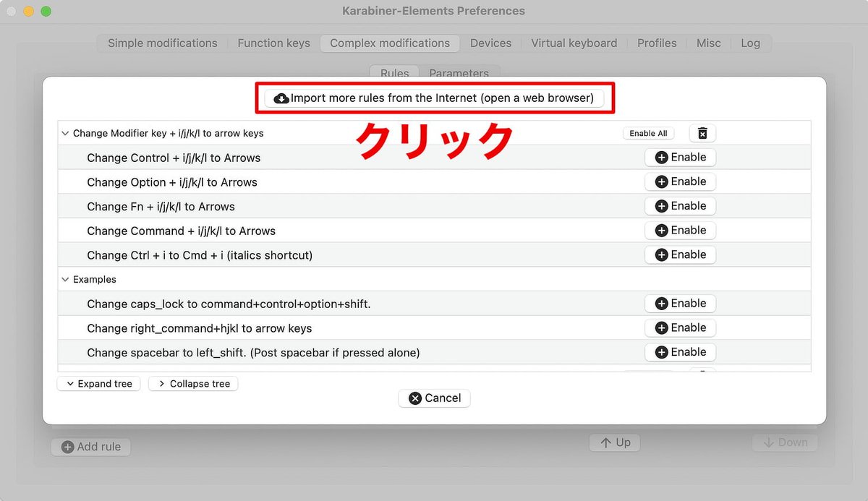Collapse the Examples rule group
The image size is (868, 501).
tap(65, 279)
